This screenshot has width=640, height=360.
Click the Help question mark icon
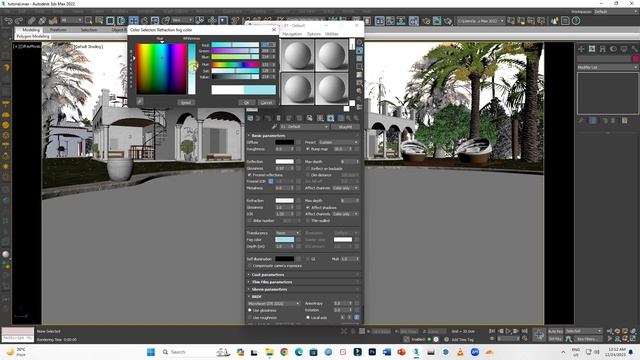coord(576,20)
